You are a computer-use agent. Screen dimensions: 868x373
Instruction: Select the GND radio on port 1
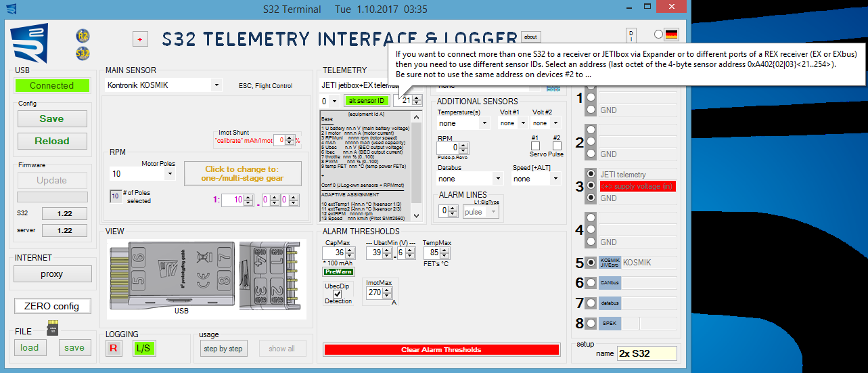pos(591,110)
